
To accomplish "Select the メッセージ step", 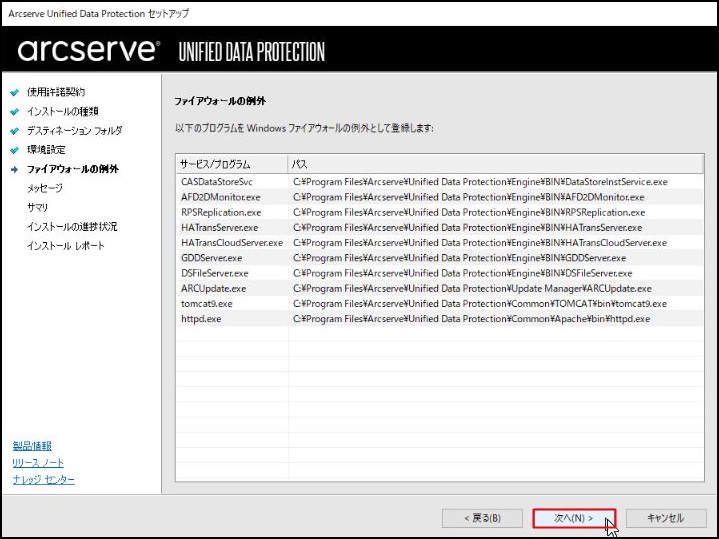I will (44, 188).
